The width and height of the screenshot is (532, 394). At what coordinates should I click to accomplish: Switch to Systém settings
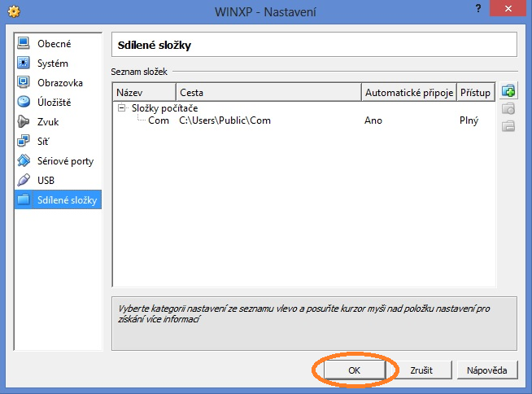pos(58,63)
